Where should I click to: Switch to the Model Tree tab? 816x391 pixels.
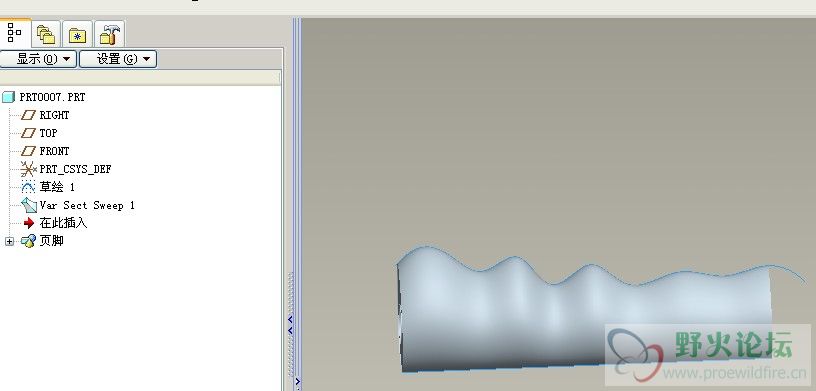[x=15, y=33]
